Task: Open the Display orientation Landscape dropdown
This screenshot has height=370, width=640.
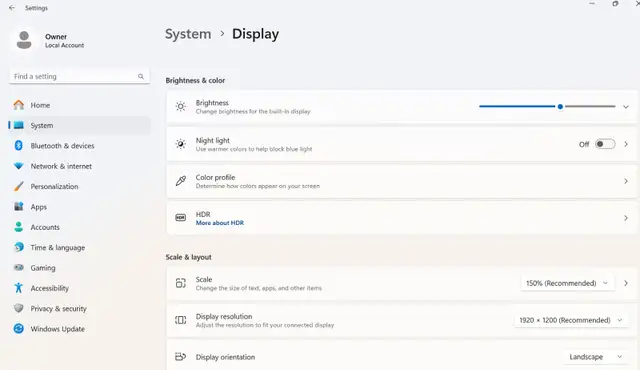Action: click(x=596, y=357)
